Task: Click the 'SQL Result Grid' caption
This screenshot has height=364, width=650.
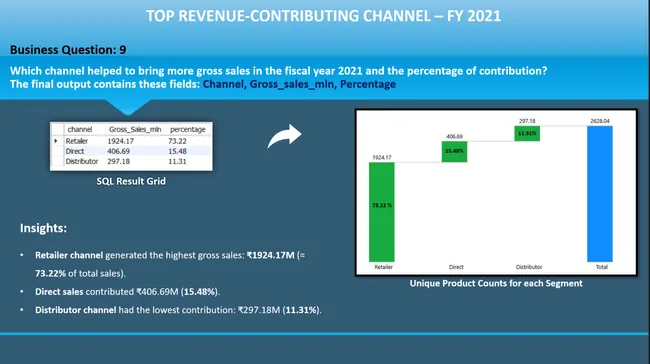Action: click(x=131, y=181)
